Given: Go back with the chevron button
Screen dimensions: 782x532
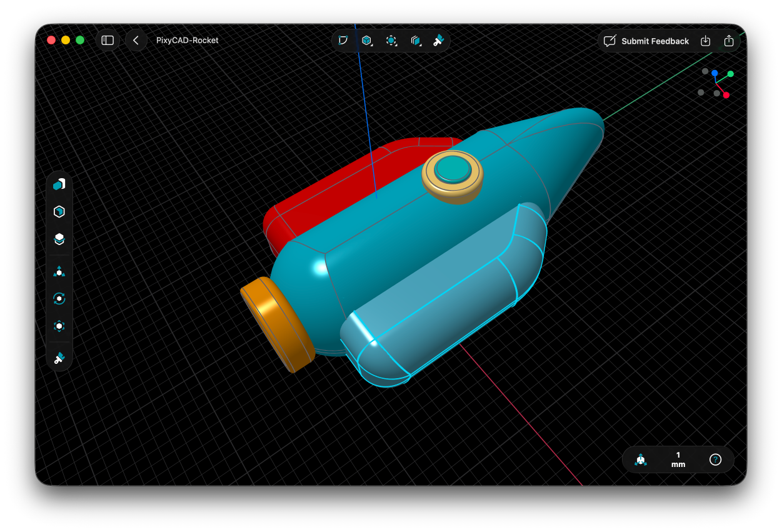Looking at the screenshot, I should (x=136, y=40).
